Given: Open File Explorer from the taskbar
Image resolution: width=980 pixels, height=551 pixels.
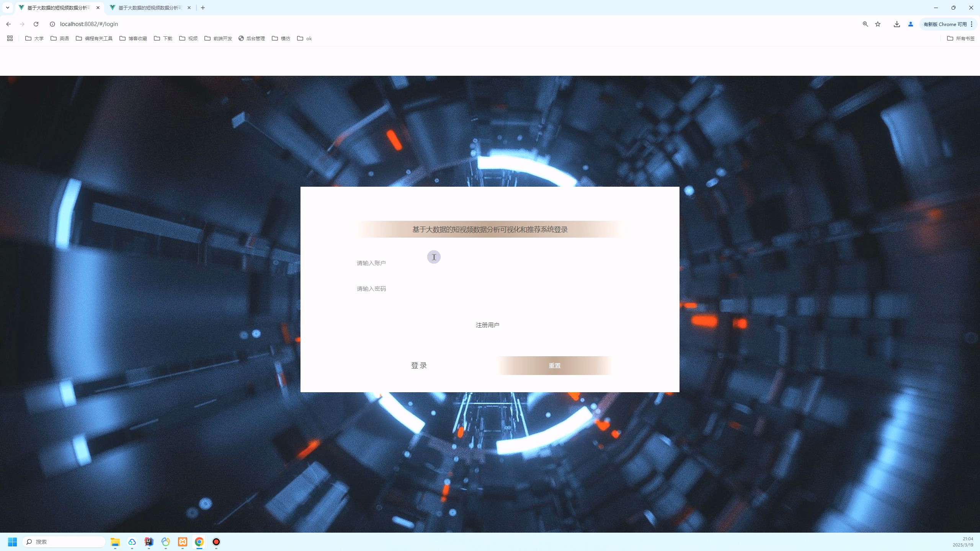Looking at the screenshot, I should click(x=115, y=542).
